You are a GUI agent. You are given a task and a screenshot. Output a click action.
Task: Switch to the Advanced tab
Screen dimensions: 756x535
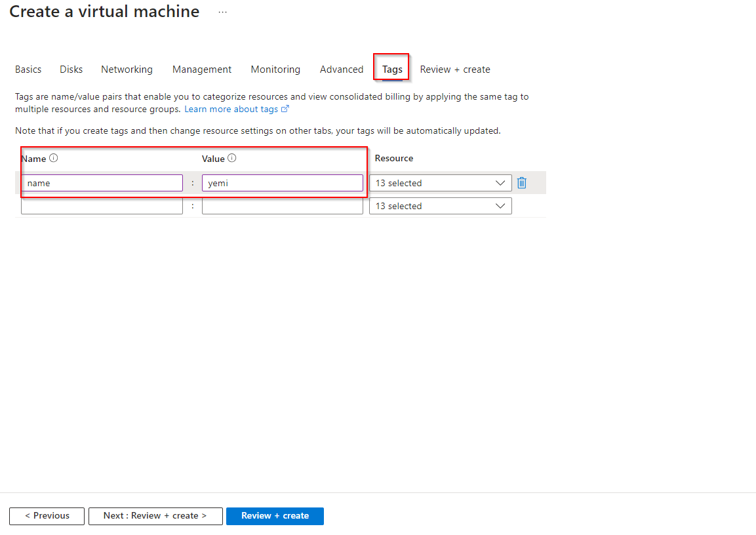tap(342, 69)
